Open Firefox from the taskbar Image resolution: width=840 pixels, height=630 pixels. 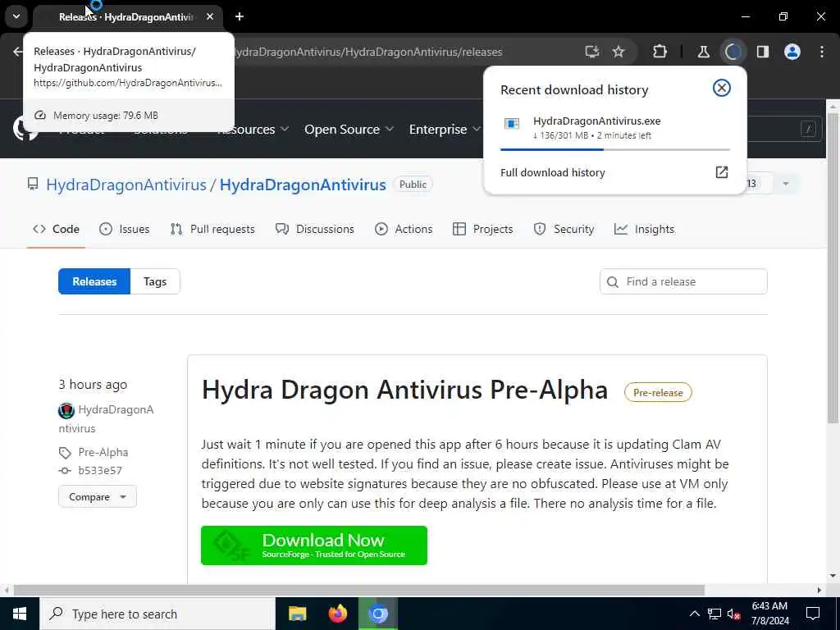click(x=337, y=614)
